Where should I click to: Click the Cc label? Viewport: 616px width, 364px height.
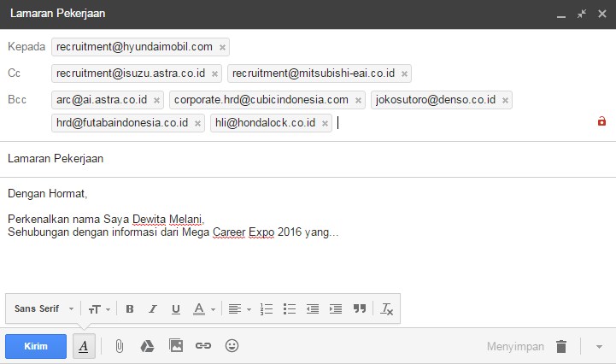click(14, 73)
